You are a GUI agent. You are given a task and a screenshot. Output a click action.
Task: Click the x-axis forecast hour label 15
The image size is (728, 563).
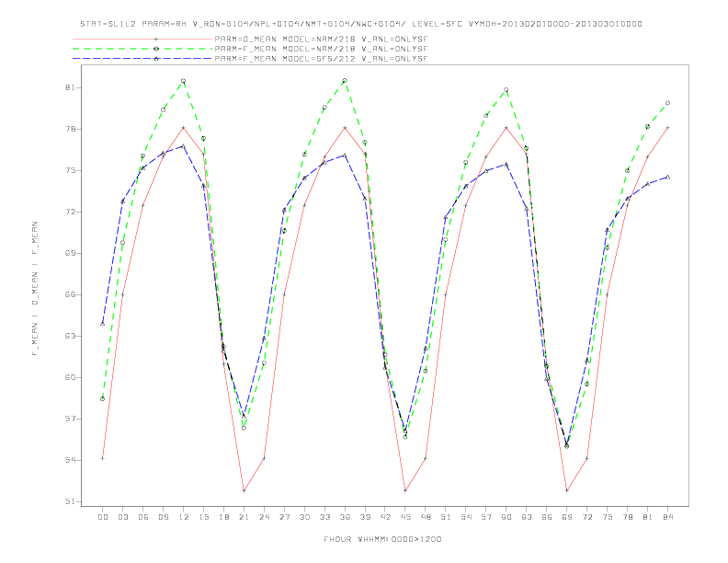point(203,517)
